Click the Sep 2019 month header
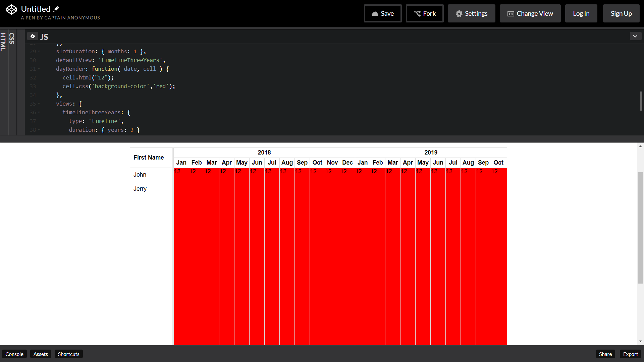The image size is (644, 362). tap(483, 163)
